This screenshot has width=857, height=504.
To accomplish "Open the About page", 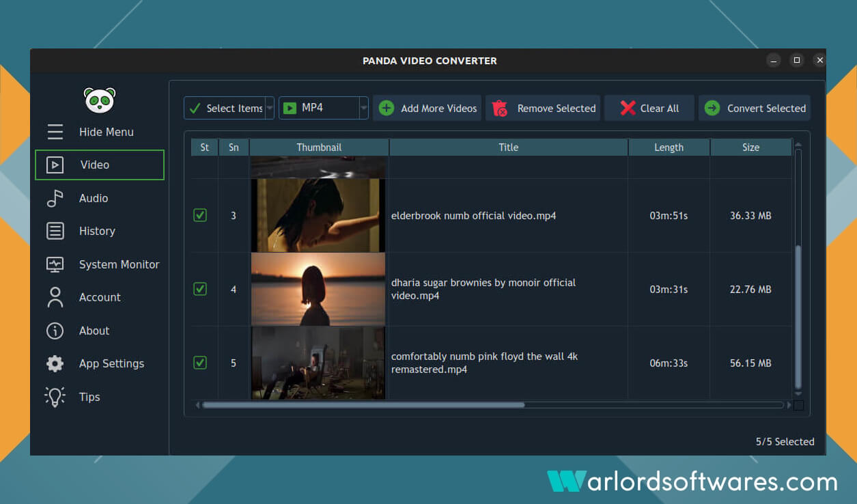I will click(94, 331).
